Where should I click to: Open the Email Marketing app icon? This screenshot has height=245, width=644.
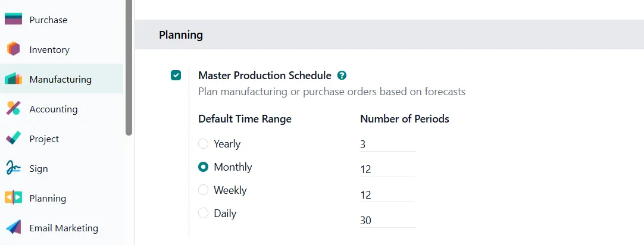point(13,228)
